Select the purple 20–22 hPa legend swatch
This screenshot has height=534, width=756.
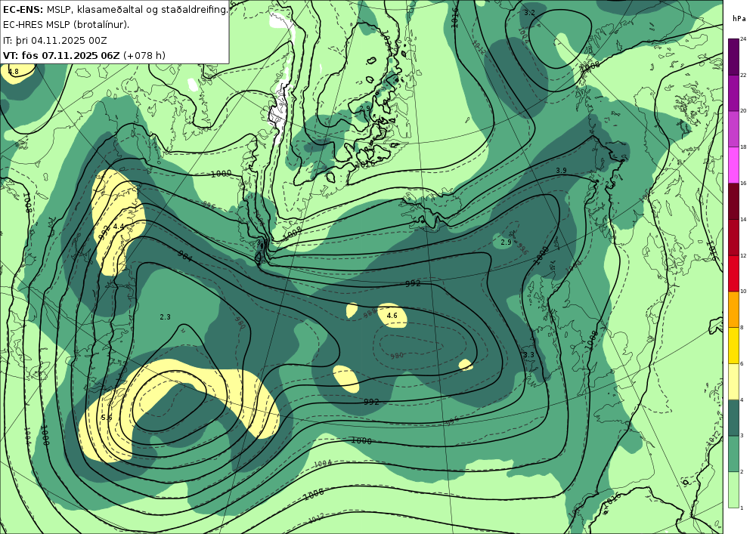pos(733,93)
